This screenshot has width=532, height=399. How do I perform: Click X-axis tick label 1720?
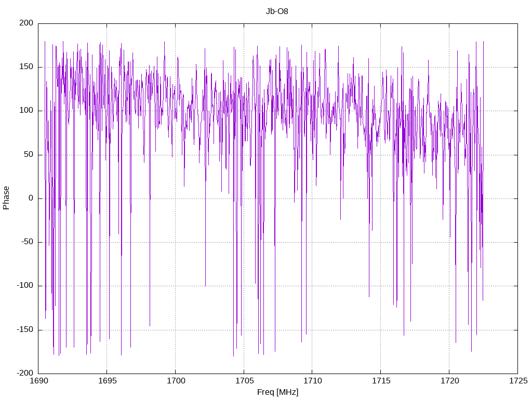click(449, 381)
